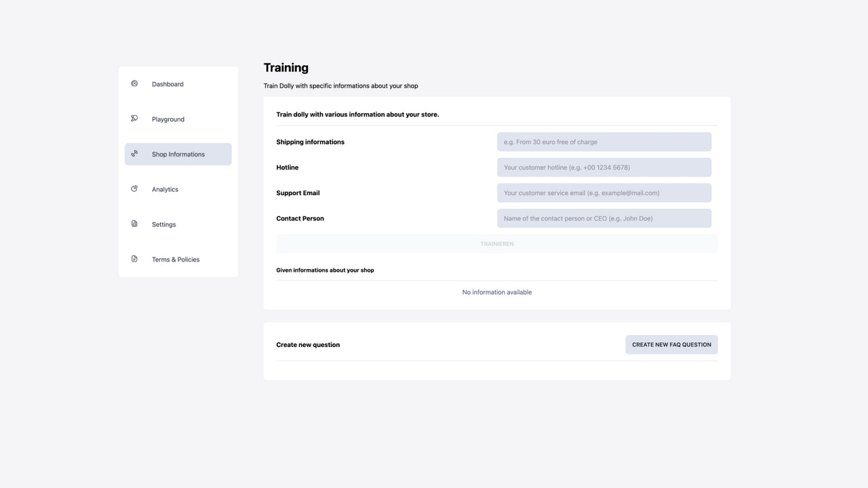The width and height of the screenshot is (868, 488).
Task: Select the Playground icon in the sidebar
Action: (x=134, y=119)
